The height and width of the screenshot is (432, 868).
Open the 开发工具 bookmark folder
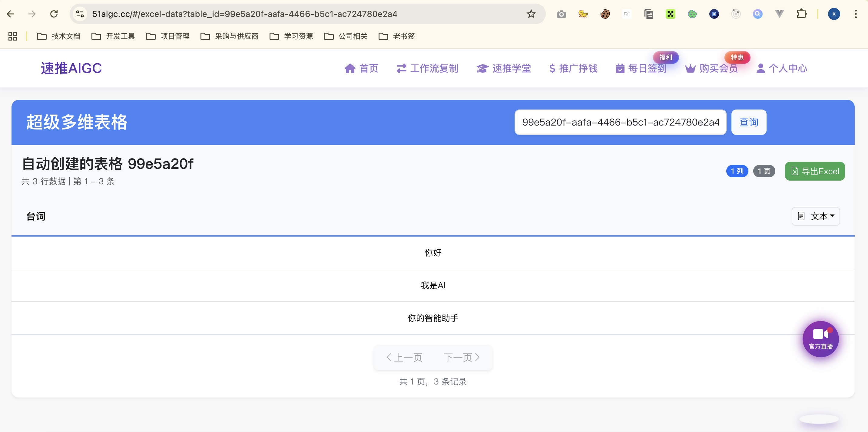(x=113, y=36)
